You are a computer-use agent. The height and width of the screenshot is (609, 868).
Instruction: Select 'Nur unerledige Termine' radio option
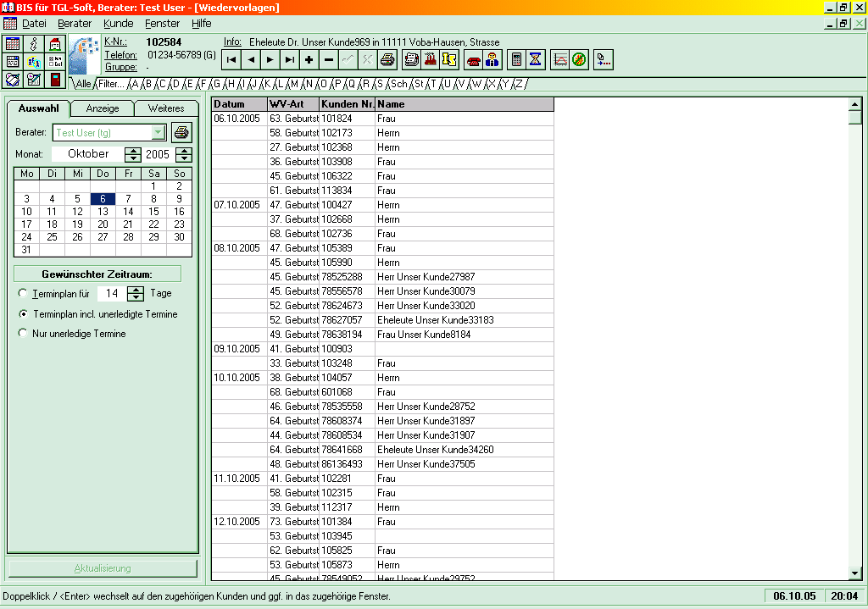click(x=23, y=333)
